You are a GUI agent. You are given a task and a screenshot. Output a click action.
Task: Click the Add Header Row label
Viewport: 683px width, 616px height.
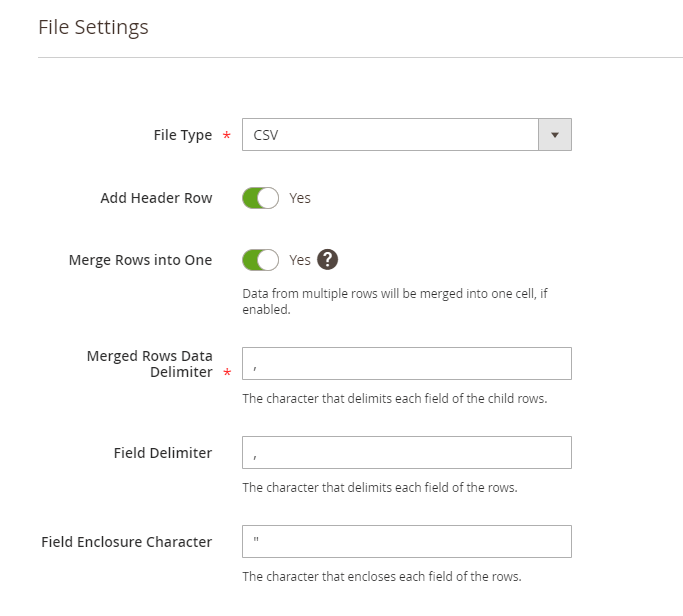pos(156,198)
